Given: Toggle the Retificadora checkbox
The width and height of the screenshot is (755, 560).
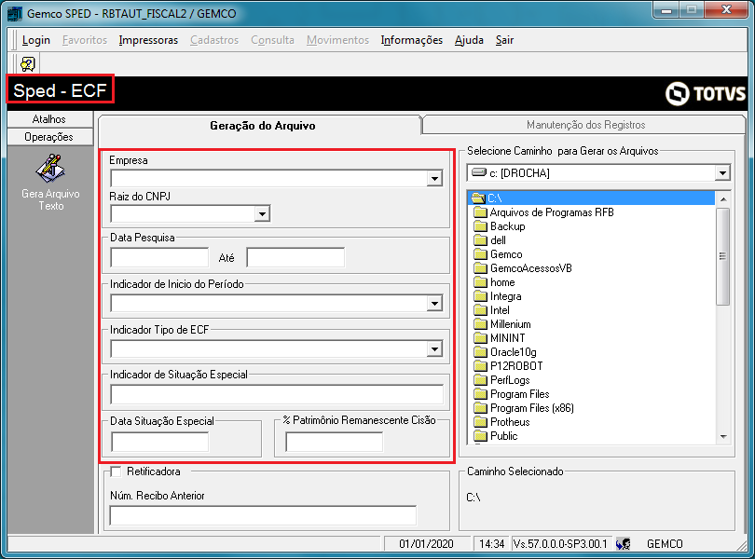Looking at the screenshot, I should pyautogui.click(x=116, y=471).
